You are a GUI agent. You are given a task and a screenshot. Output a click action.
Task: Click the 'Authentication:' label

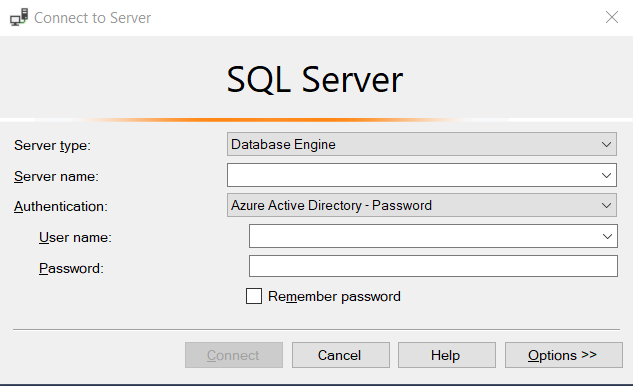[61, 206]
